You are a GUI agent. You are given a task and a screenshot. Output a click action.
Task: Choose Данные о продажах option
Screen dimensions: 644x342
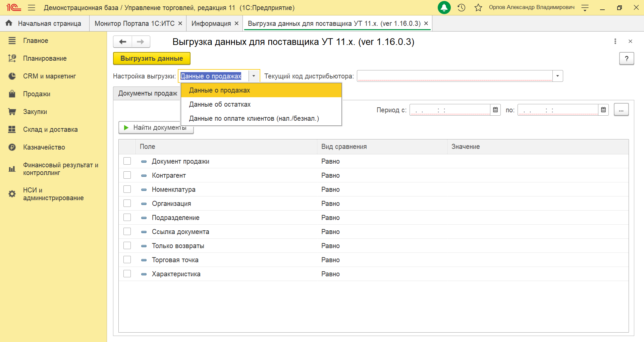point(261,90)
